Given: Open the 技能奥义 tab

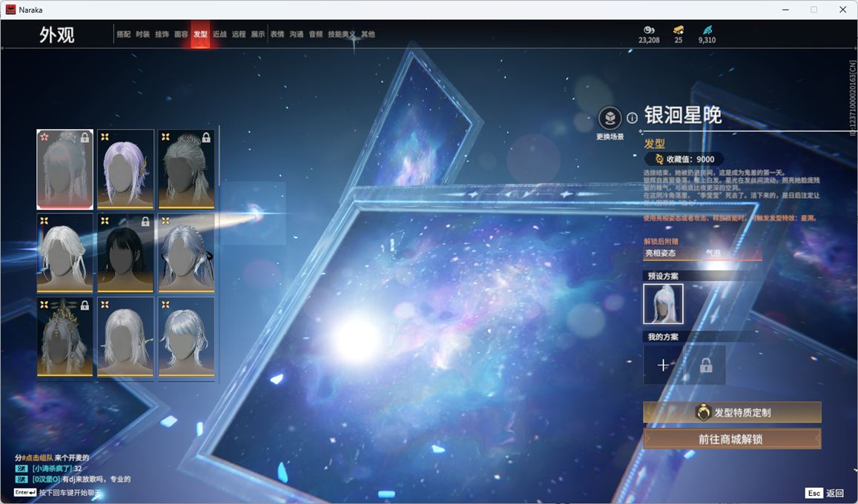Looking at the screenshot, I should pos(341,34).
